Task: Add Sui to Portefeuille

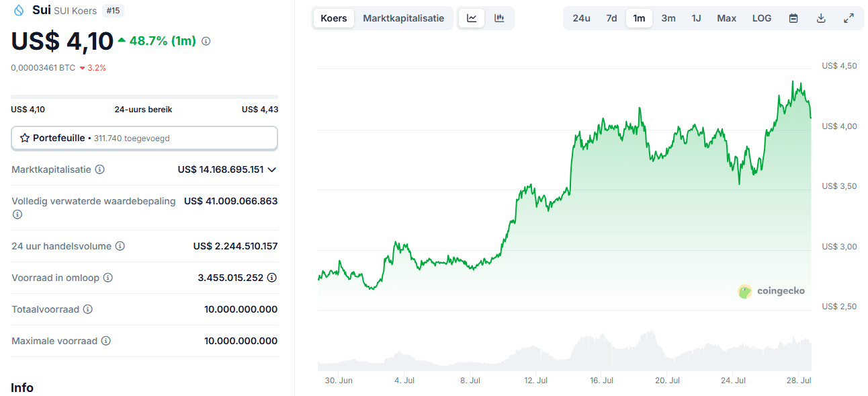Action: point(144,138)
